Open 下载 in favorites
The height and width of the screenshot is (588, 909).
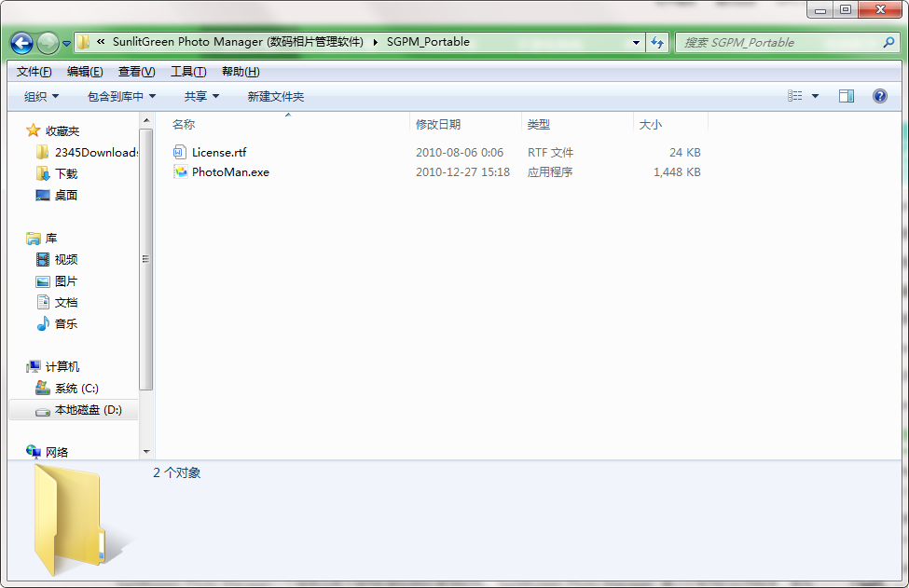point(66,174)
